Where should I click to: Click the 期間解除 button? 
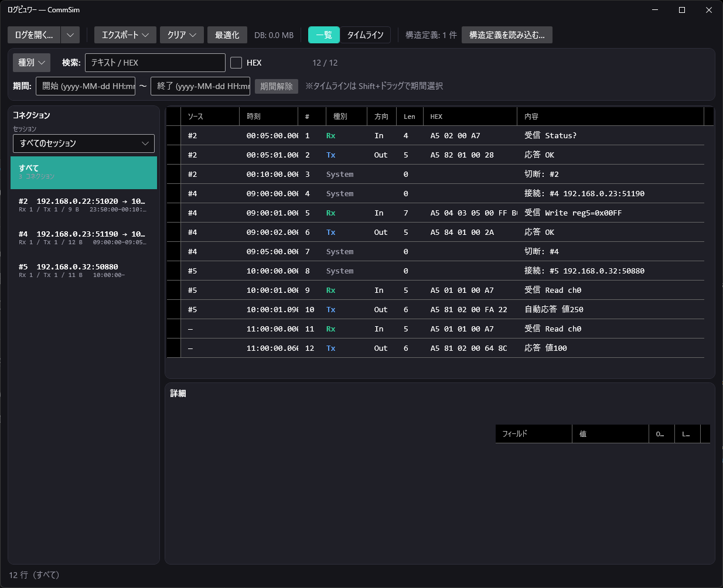[277, 87]
